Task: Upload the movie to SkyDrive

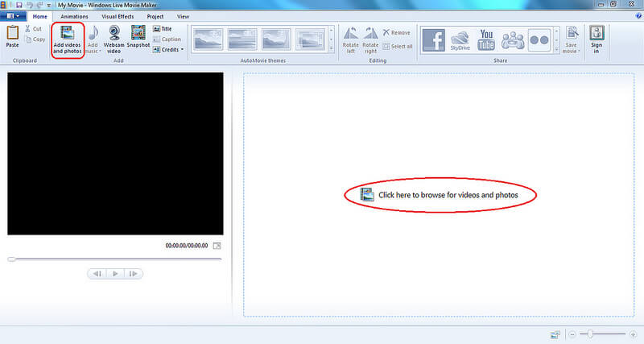Action: point(460,40)
